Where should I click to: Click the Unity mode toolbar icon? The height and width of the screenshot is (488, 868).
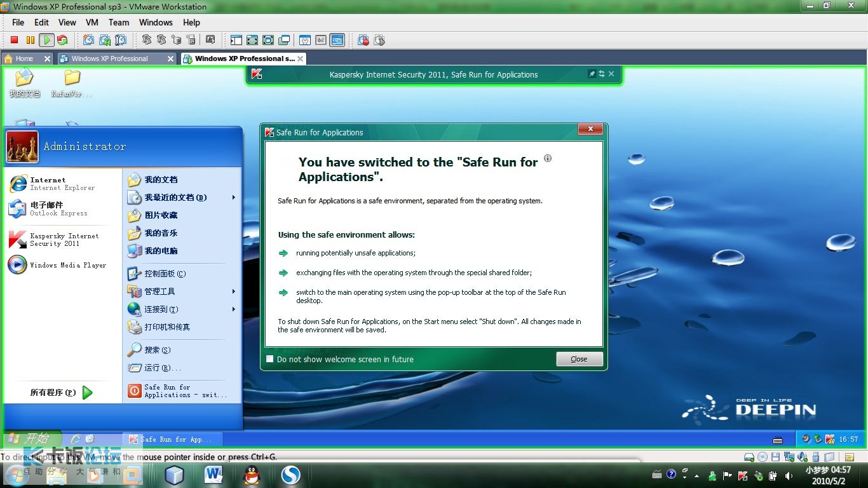point(284,40)
